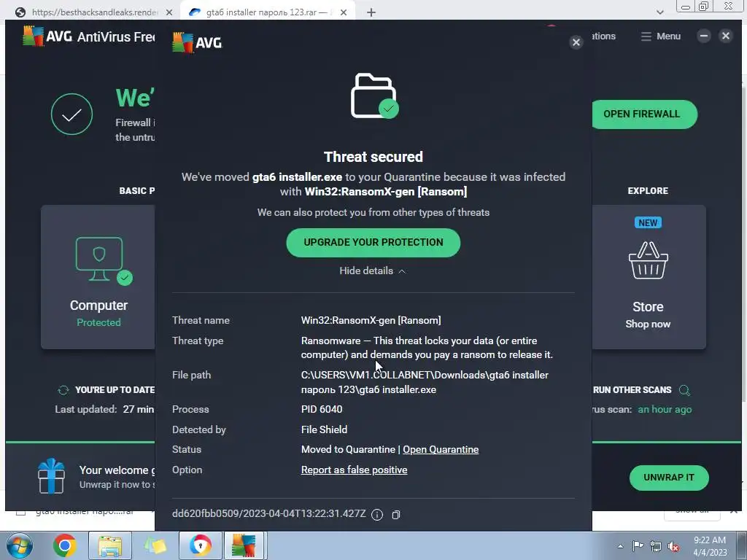Open File Explorer from the taskbar
This screenshot has height=560, width=747.
(x=110, y=545)
